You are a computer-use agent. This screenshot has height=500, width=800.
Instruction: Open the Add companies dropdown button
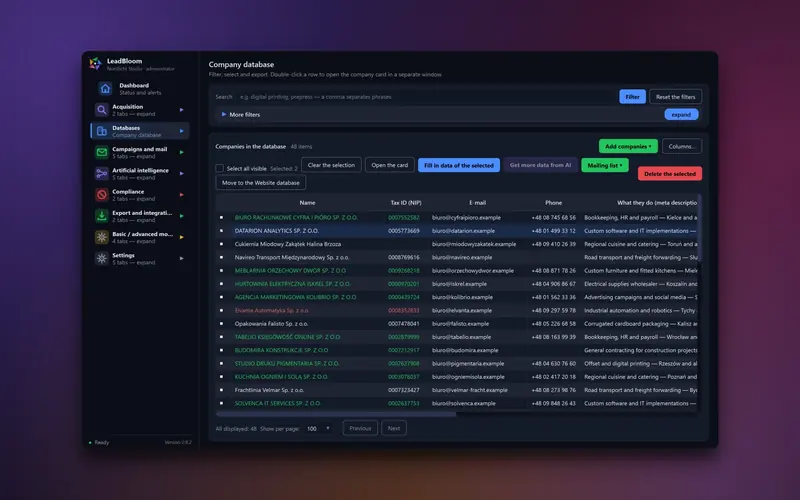click(628, 146)
